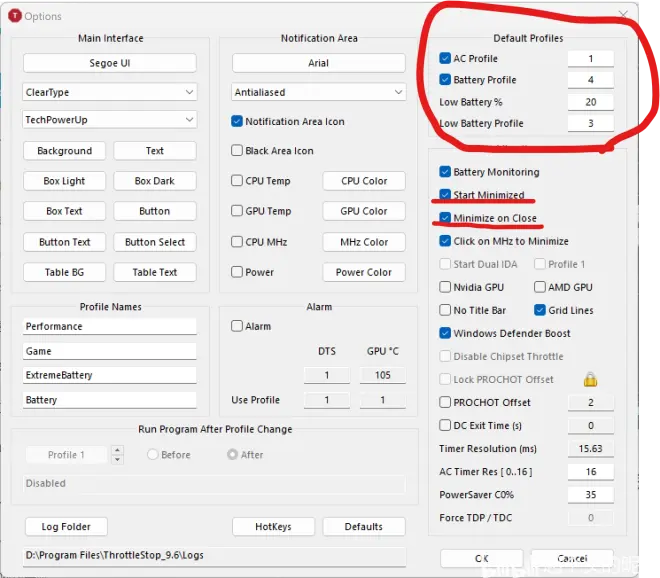Tick the CPU MHz checkbox

237,242
